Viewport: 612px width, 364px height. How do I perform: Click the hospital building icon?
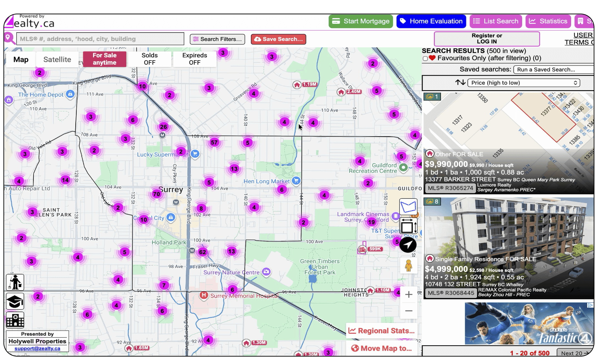15,320
